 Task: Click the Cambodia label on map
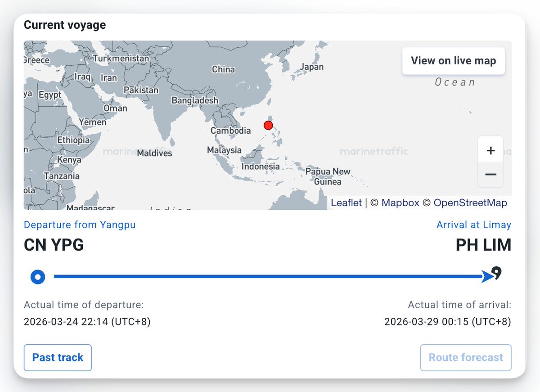click(231, 131)
